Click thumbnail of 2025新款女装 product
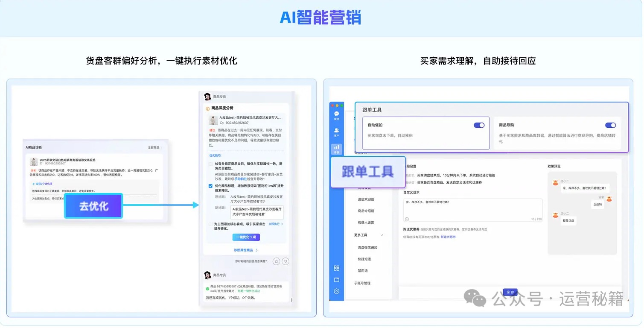The height and width of the screenshot is (328, 644). coord(33,161)
